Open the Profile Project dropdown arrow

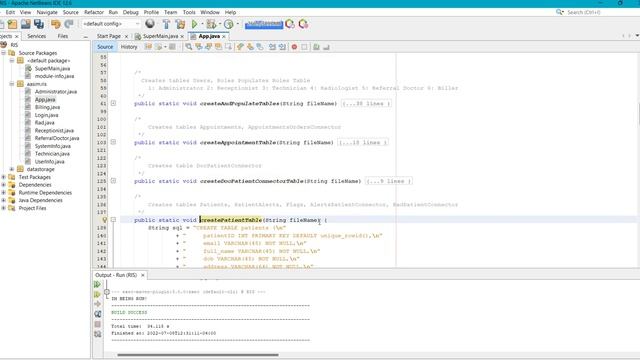(x=237, y=24)
